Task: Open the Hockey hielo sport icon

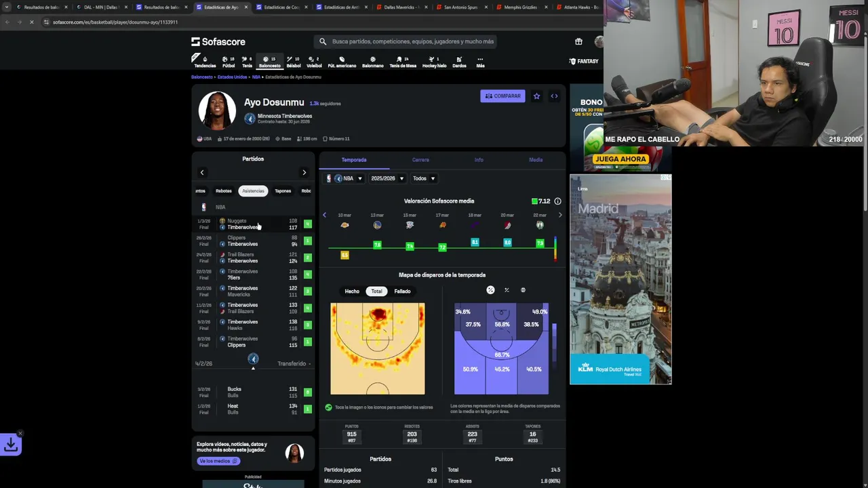Action: coord(434,62)
